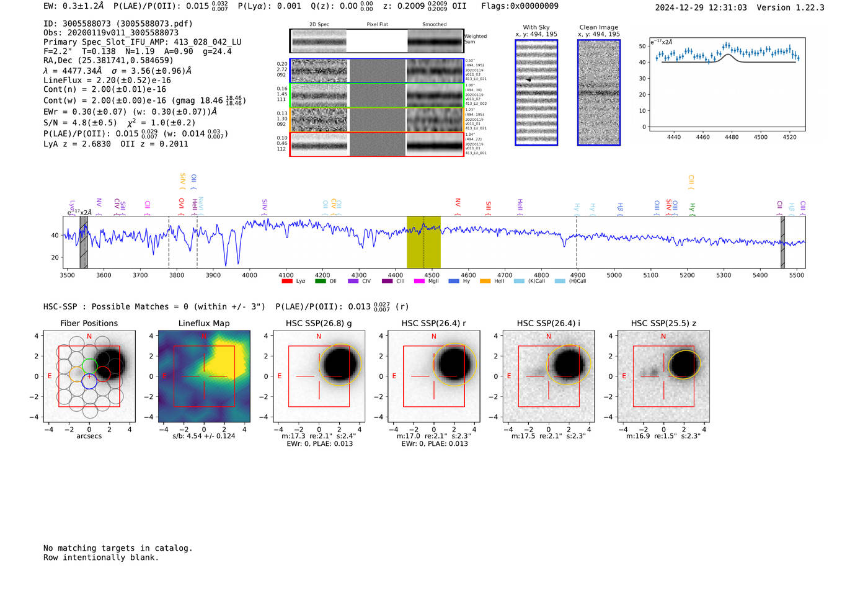Click the emission line Gaussian fit plot

(x=727, y=84)
